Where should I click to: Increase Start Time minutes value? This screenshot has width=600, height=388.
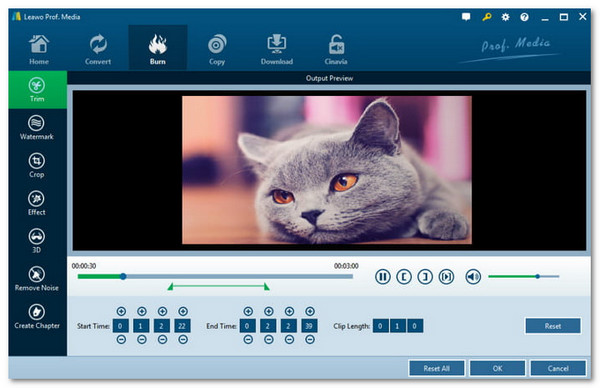click(142, 311)
